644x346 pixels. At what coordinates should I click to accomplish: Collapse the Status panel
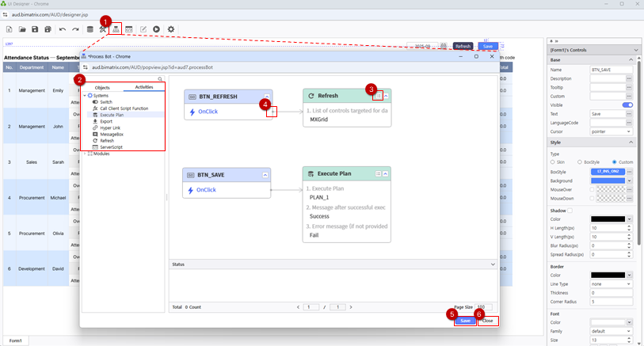[493, 264]
